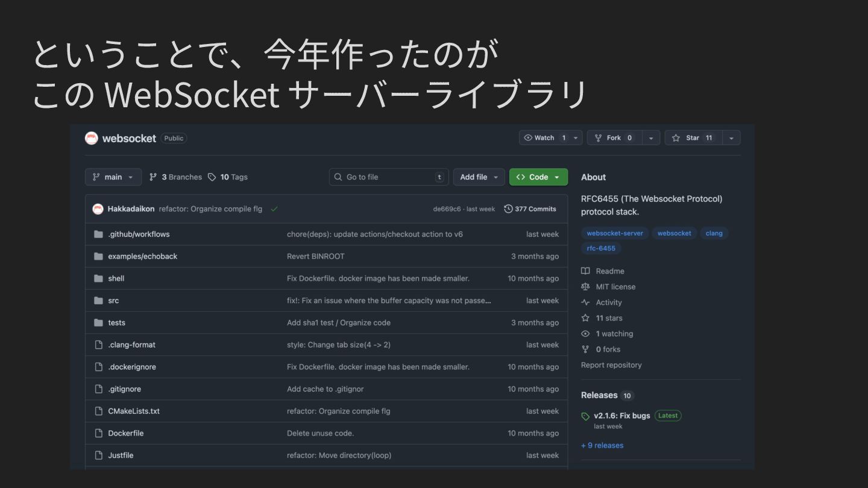Open the + 9 releases link
The image size is (868, 488).
point(602,445)
